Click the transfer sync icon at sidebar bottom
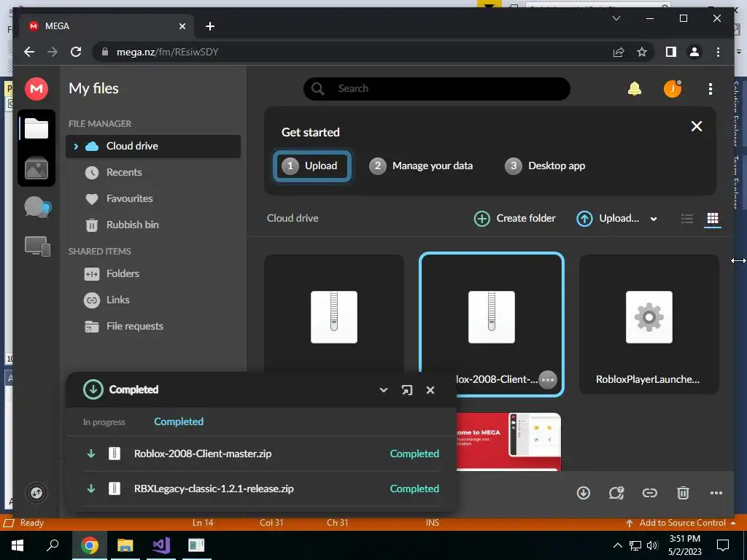The width and height of the screenshot is (747, 560). pyautogui.click(x=36, y=493)
